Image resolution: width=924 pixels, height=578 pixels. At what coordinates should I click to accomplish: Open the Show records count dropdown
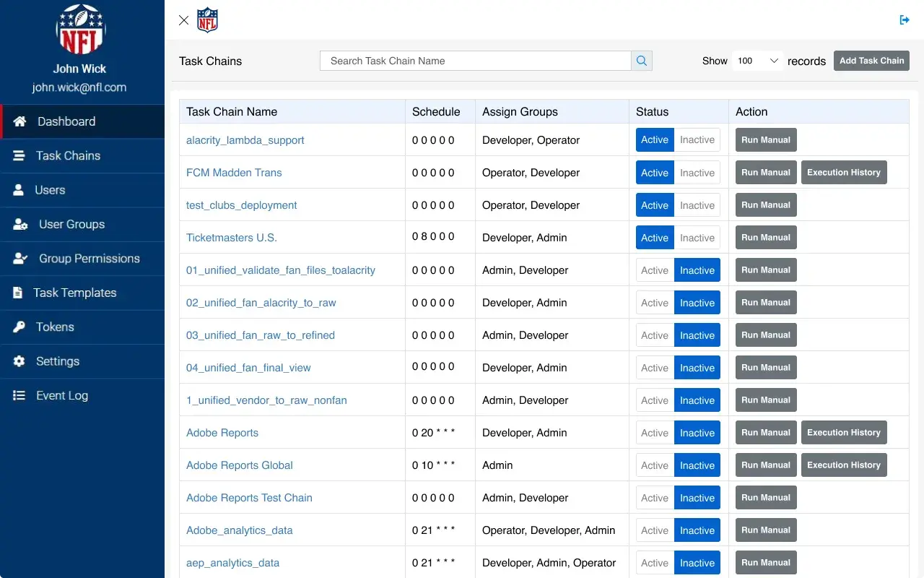[x=757, y=61]
